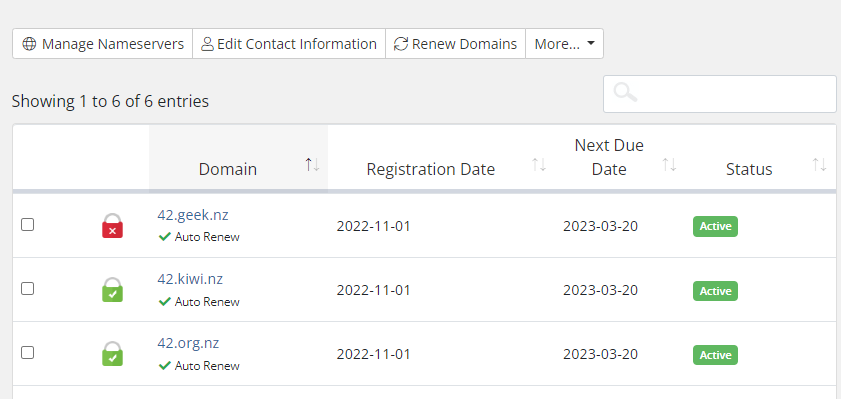Click due date 2023-03-20 in the 42.kiwi.nz row
841x399 pixels.
(600, 290)
